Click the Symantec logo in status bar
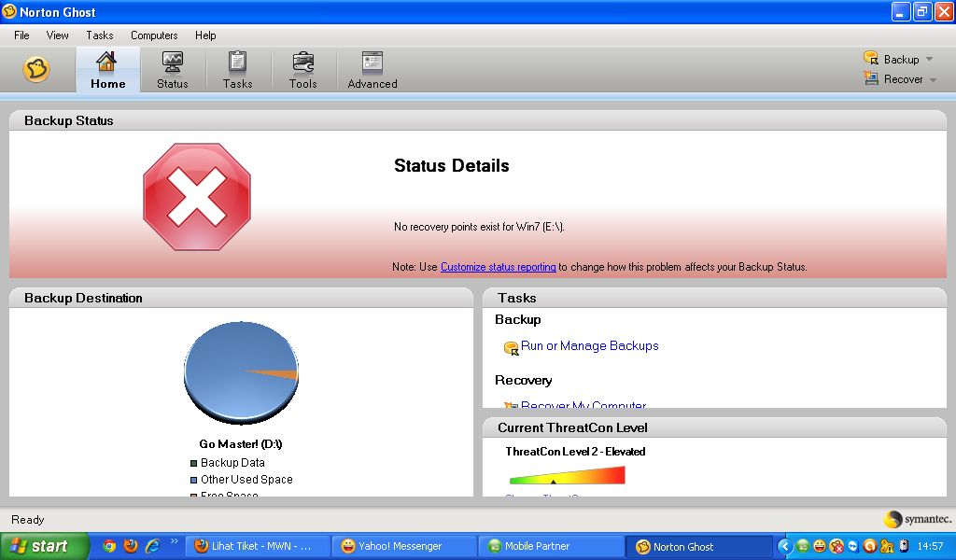 click(918, 519)
